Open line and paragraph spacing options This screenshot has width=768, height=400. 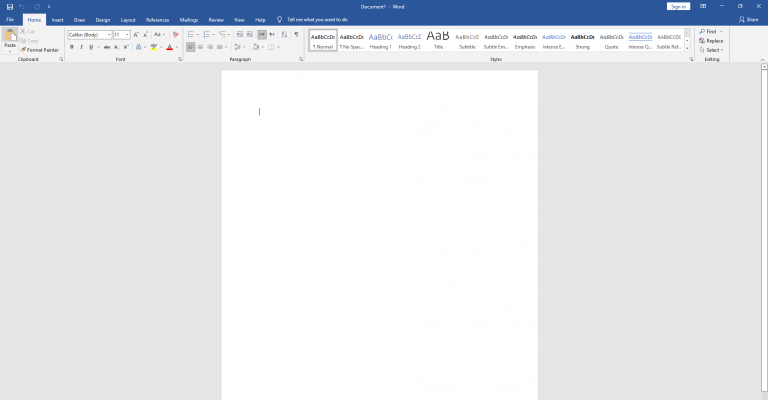click(x=238, y=47)
